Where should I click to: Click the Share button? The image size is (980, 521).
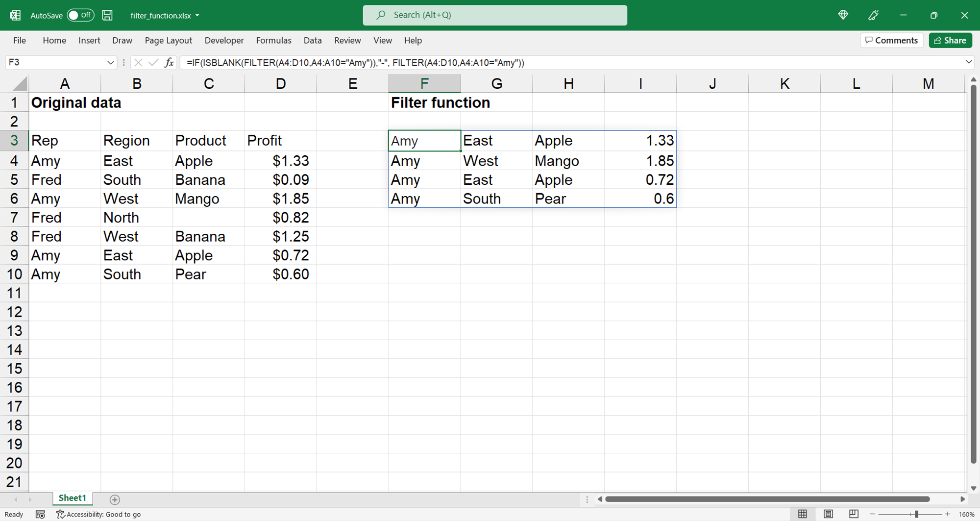click(950, 40)
